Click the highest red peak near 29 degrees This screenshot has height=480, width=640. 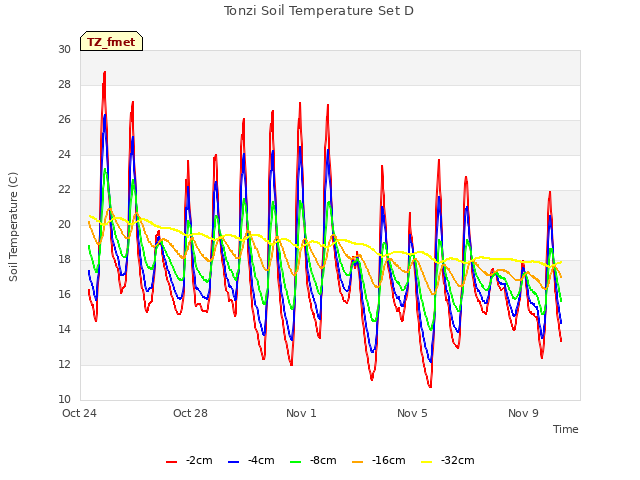[x=104, y=73]
